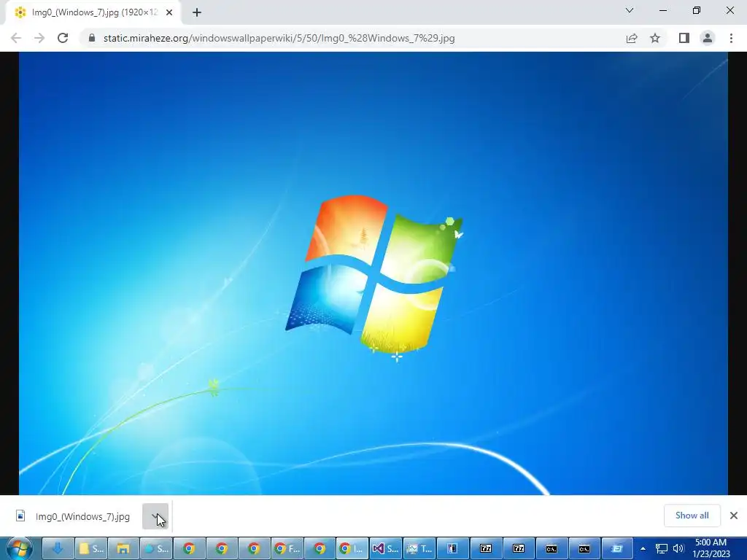Bookmark this tab with the star icon
The width and height of the screenshot is (747, 560).
[x=655, y=38]
